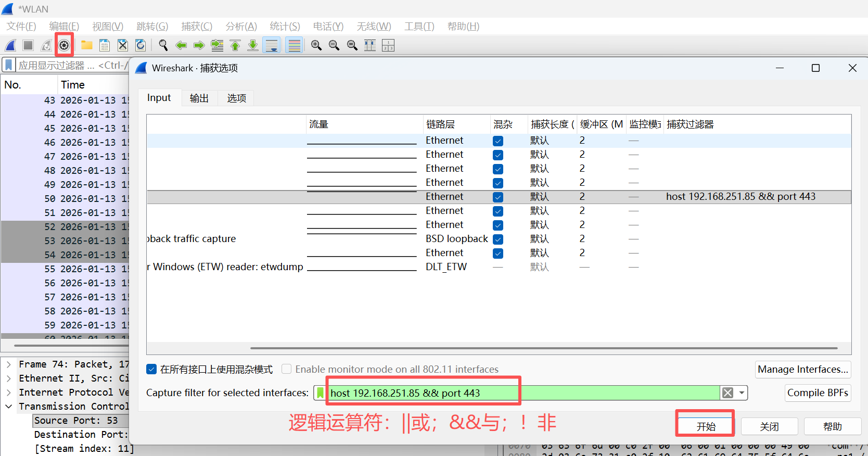Viewport: 868px width, 456px height.
Task: Clear the capture filter text
Action: coord(727,393)
